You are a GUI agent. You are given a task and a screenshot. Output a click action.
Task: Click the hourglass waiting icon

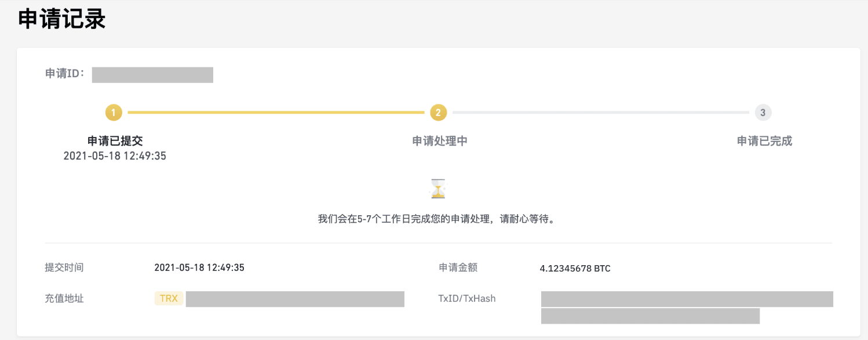coord(438,189)
